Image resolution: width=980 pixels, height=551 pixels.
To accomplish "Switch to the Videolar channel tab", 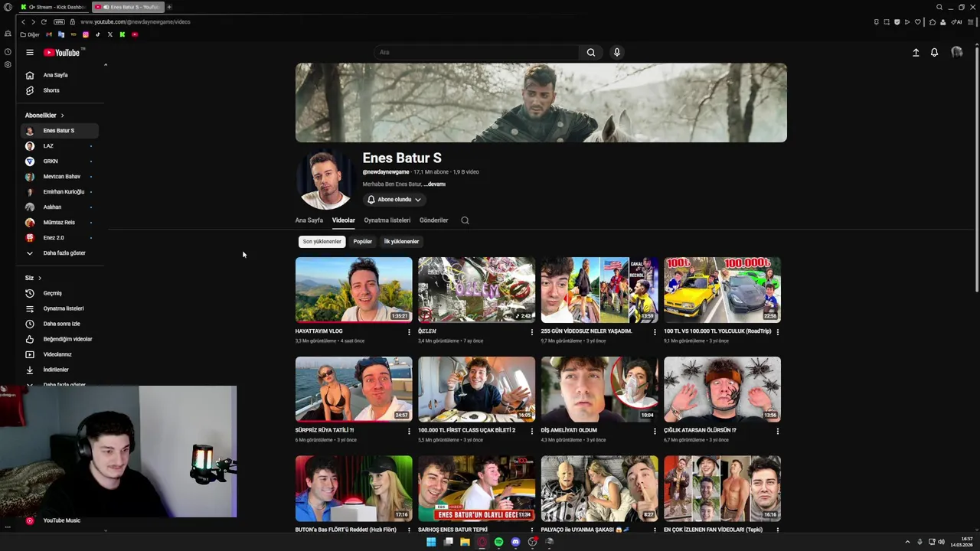I will coord(344,220).
